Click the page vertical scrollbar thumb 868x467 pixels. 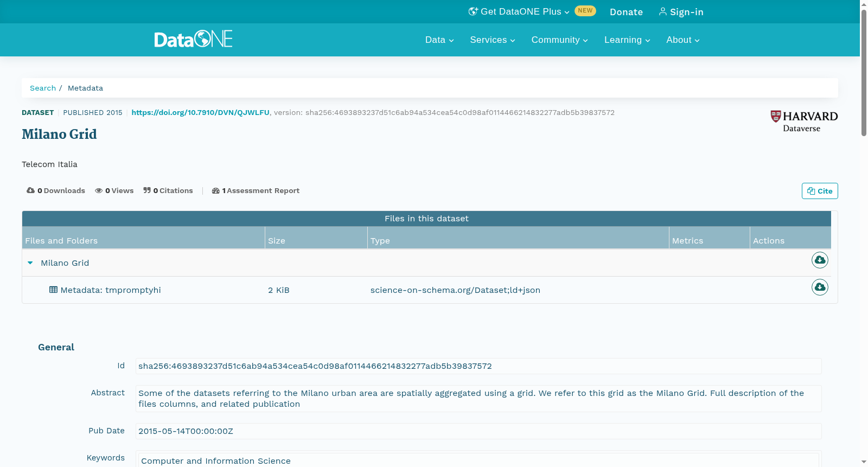864,72
